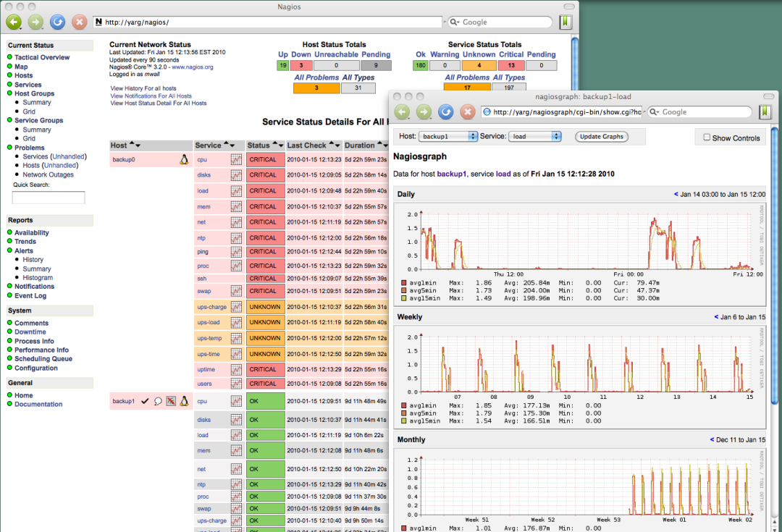The image size is (782, 532).
Task: Open View History For all hosts link
Action: point(143,88)
